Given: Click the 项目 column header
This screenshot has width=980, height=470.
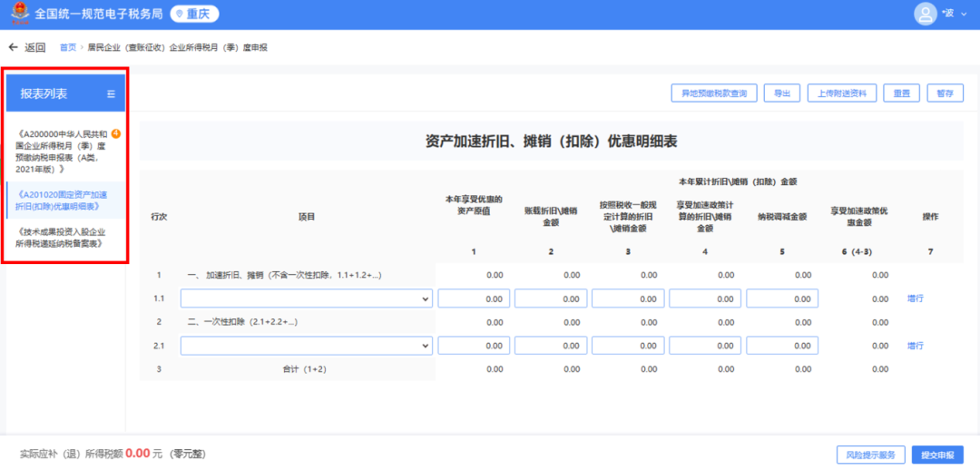Looking at the screenshot, I should [x=307, y=217].
